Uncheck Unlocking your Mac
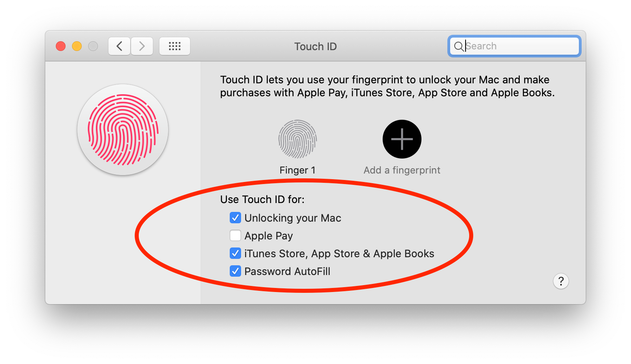The width and height of the screenshot is (631, 364). 235,218
